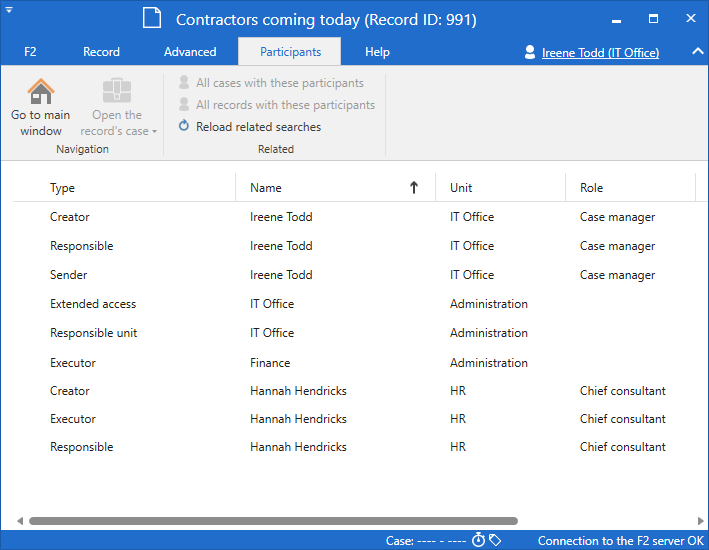
Task: Open the Help tab
Action: coord(377,52)
